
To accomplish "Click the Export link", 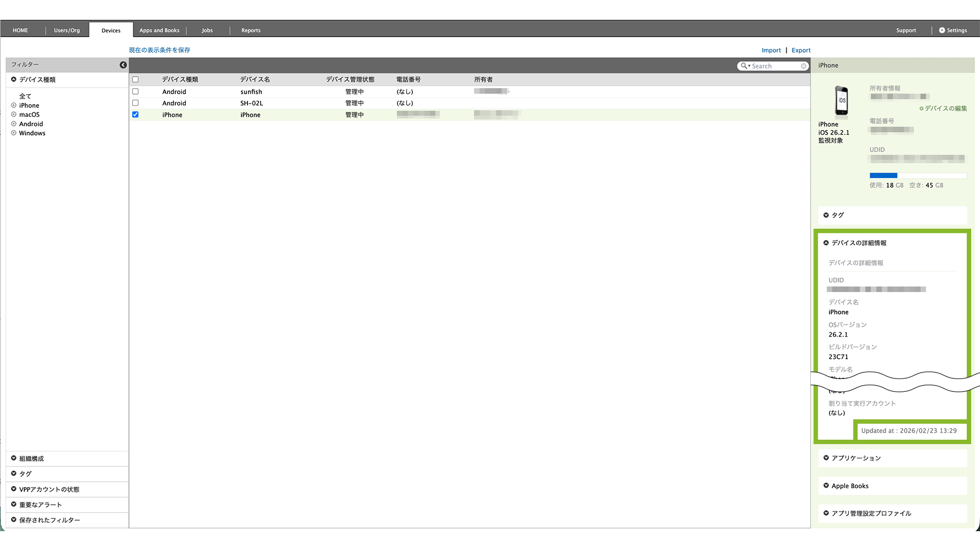I will [801, 50].
